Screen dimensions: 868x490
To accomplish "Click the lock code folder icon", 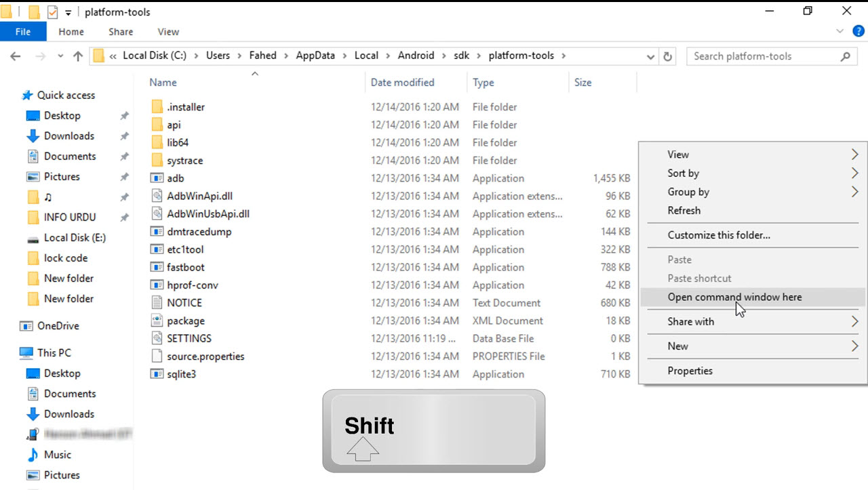I will click(x=33, y=258).
